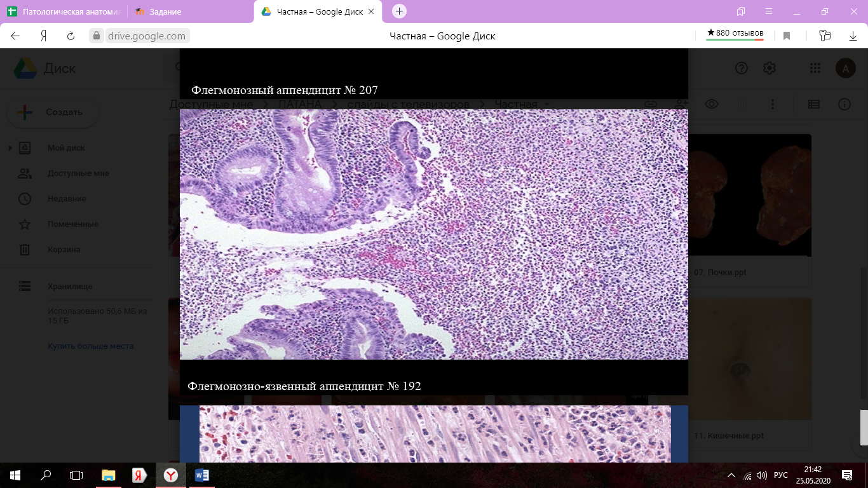Open File Explorer from the taskbar
The image size is (868, 488).
(x=109, y=475)
